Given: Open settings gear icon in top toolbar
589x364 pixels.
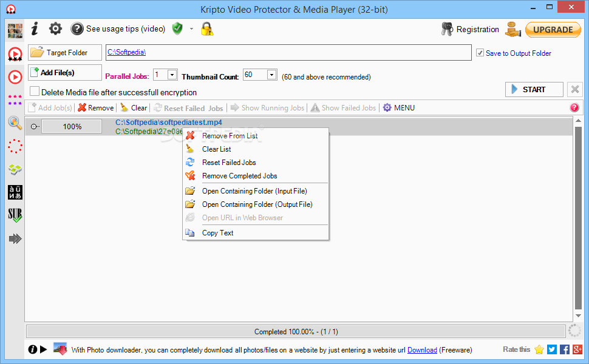Looking at the screenshot, I should 56,29.
